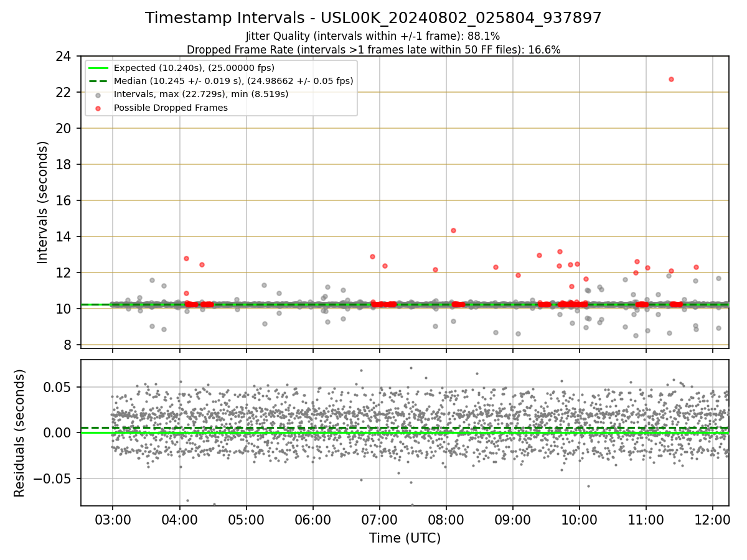Image resolution: width=747 pixels, height=560 pixels.
Task: Select the 'Dropped Frame Rate' 16.6% subtitle line
Action: click(x=374, y=50)
